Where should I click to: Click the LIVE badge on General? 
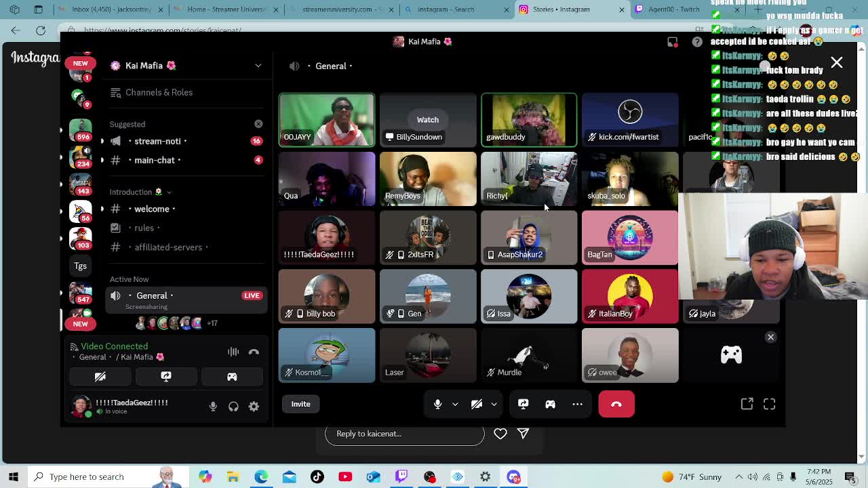click(252, 296)
